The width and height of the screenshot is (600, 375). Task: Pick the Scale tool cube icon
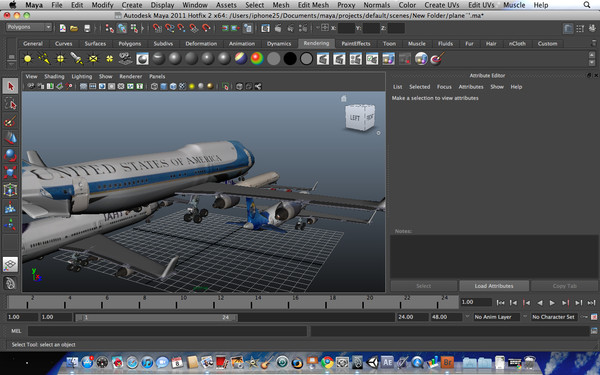tap(10, 173)
